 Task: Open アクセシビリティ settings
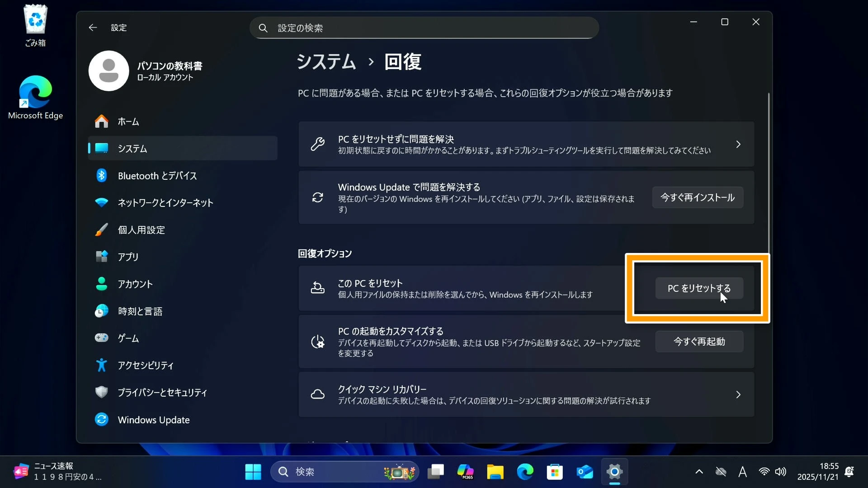coord(145,366)
